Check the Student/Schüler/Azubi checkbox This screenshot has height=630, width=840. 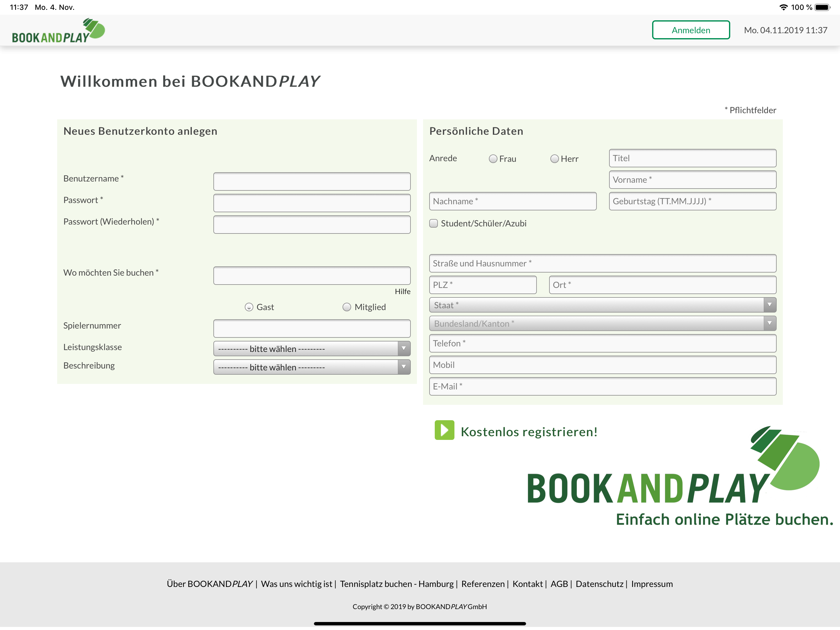(433, 223)
